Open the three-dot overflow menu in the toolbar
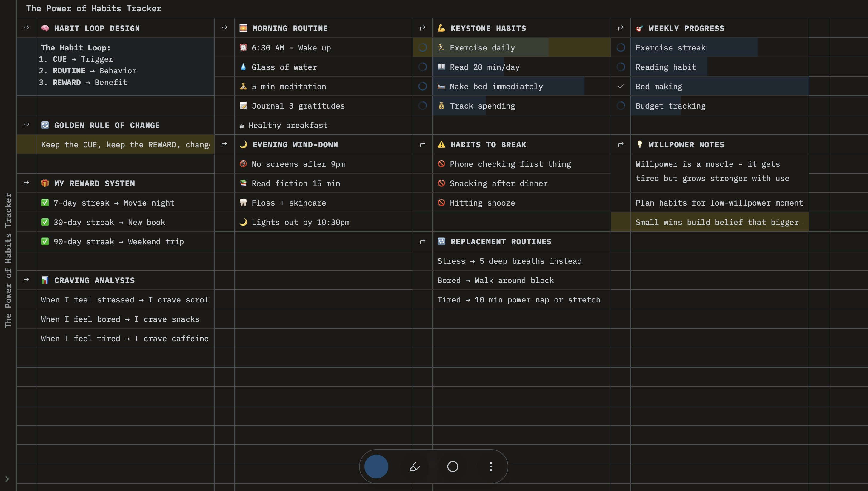Image resolution: width=868 pixels, height=491 pixels. tap(491, 466)
